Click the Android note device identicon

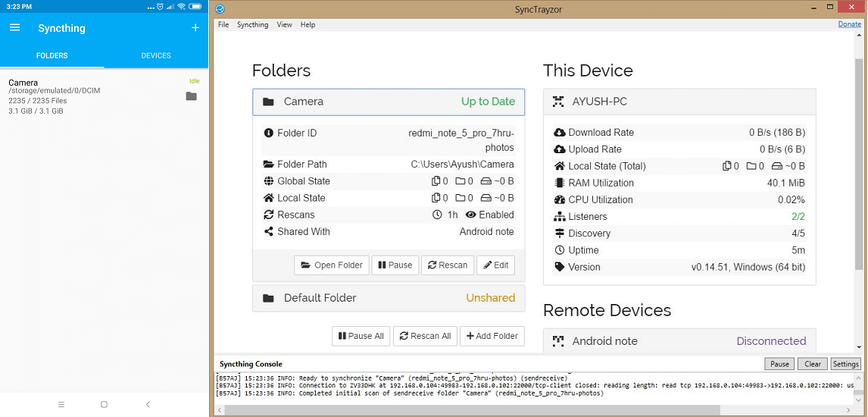click(558, 341)
